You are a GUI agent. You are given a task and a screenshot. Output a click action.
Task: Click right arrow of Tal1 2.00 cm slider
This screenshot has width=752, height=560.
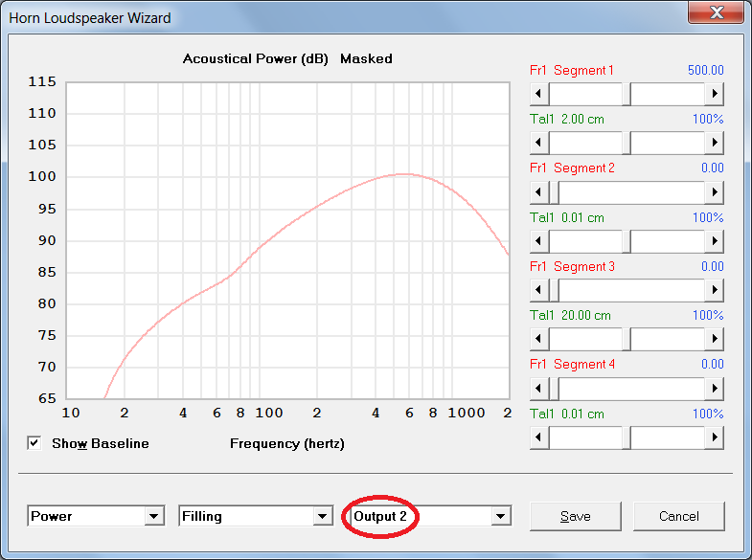(714, 143)
